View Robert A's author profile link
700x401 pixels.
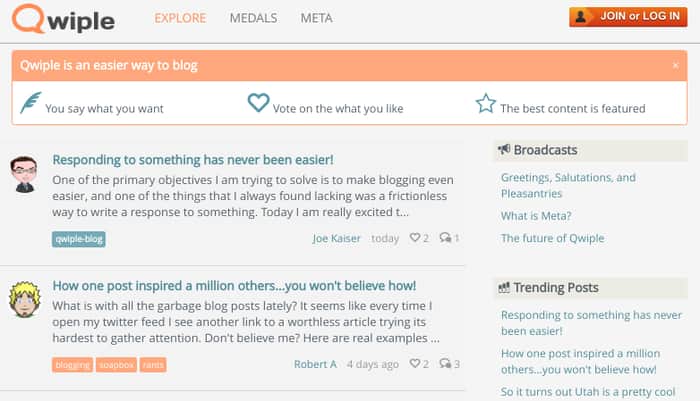click(x=315, y=364)
